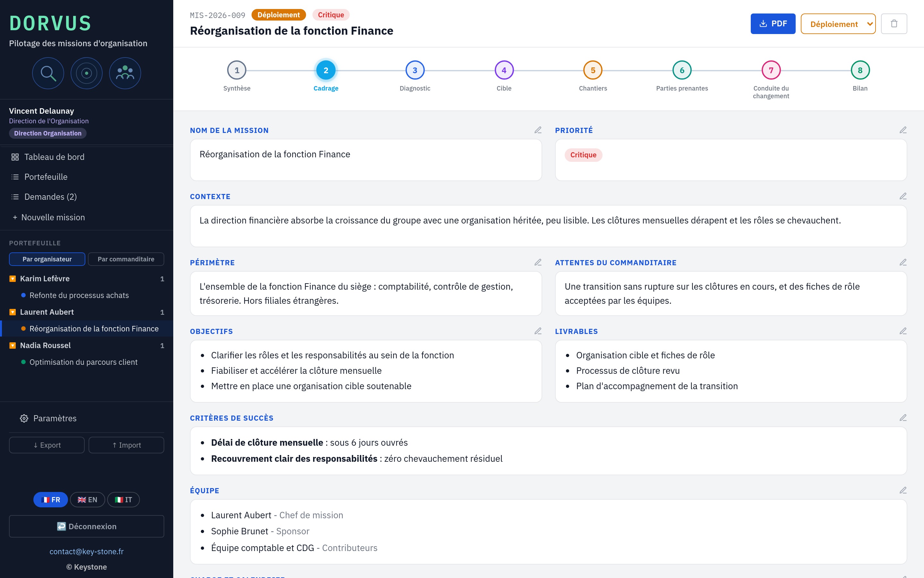Collapse Karim Lefèvre group

[13, 279]
